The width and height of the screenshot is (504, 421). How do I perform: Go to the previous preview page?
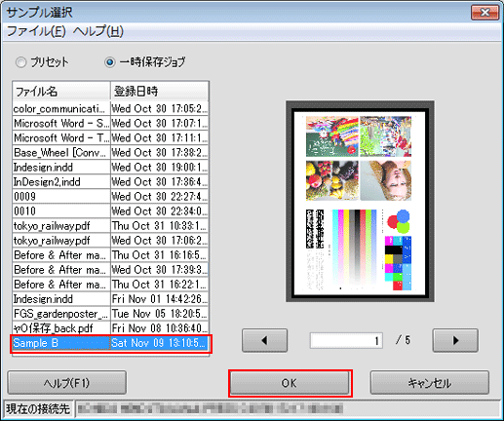[x=264, y=340]
